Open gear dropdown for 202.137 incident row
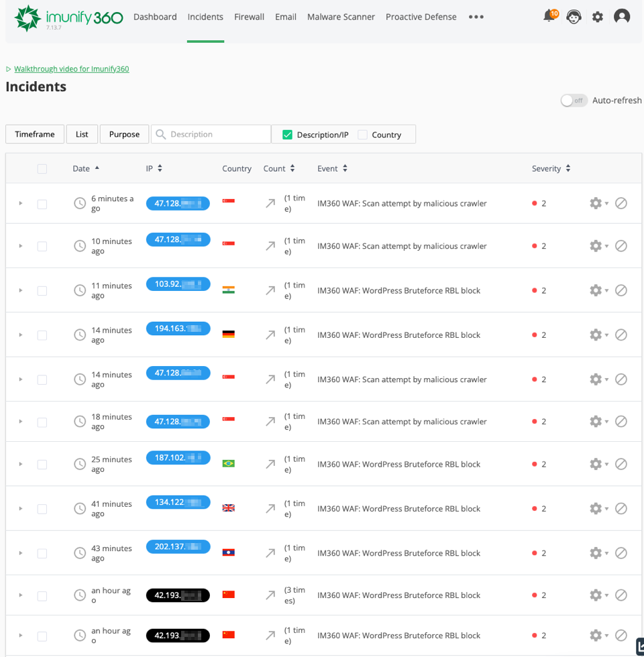 click(598, 553)
